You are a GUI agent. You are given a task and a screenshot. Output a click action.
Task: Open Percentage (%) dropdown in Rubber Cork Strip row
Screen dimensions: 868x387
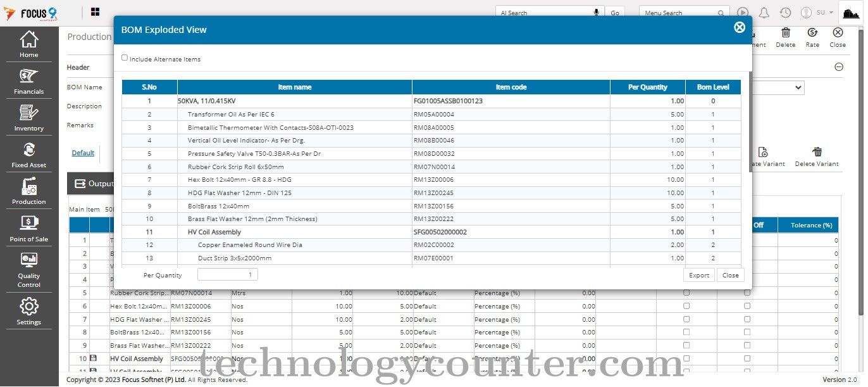(x=504, y=293)
